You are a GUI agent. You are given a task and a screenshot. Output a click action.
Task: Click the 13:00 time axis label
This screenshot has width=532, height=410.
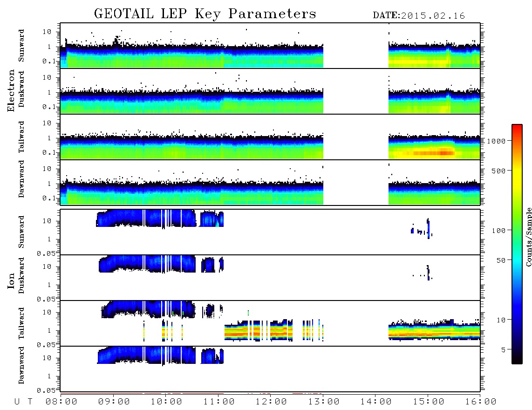(324, 402)
